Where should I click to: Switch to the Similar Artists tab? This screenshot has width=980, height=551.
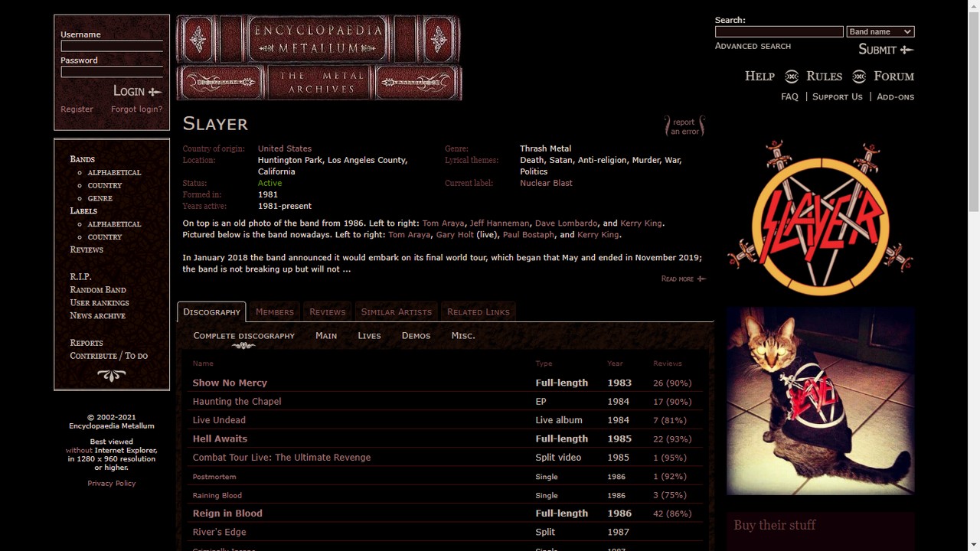click(x=396, y=311)
